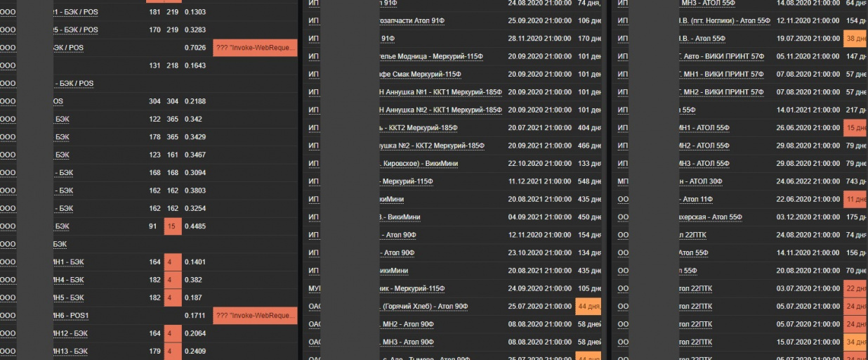Image resolution: width=868 pixels, height=360 pixels.
Task: Select the value 0.2064
Action: coord(195,333)
